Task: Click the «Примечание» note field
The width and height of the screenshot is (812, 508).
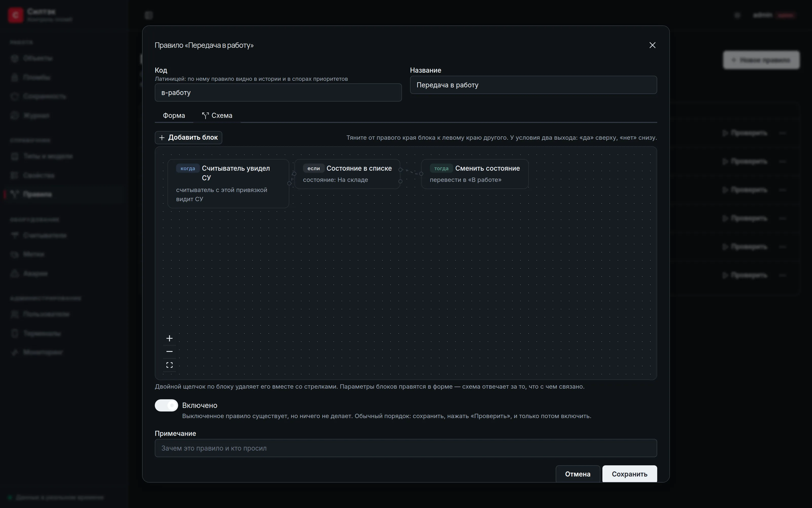Action: (x=406, y=448)
